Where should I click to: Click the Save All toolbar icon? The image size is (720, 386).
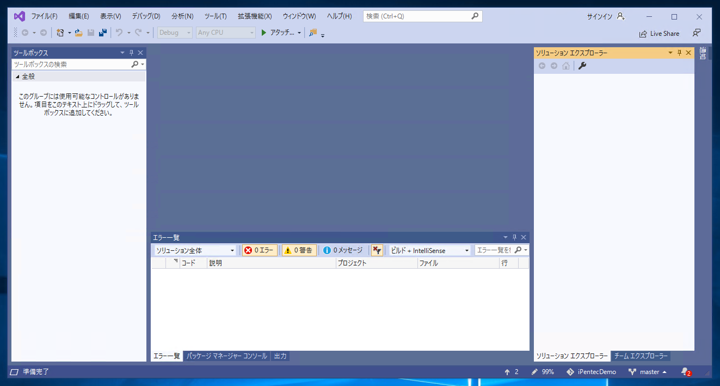tap(103, 33)
